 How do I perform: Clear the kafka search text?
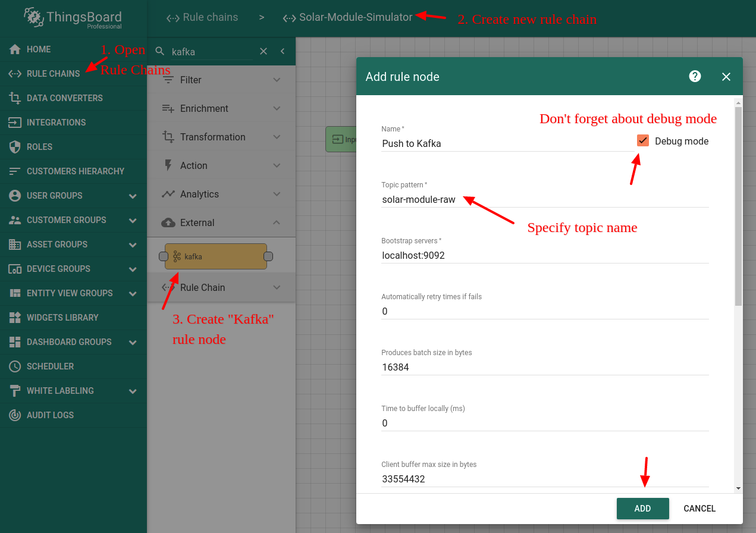[263, 51]
